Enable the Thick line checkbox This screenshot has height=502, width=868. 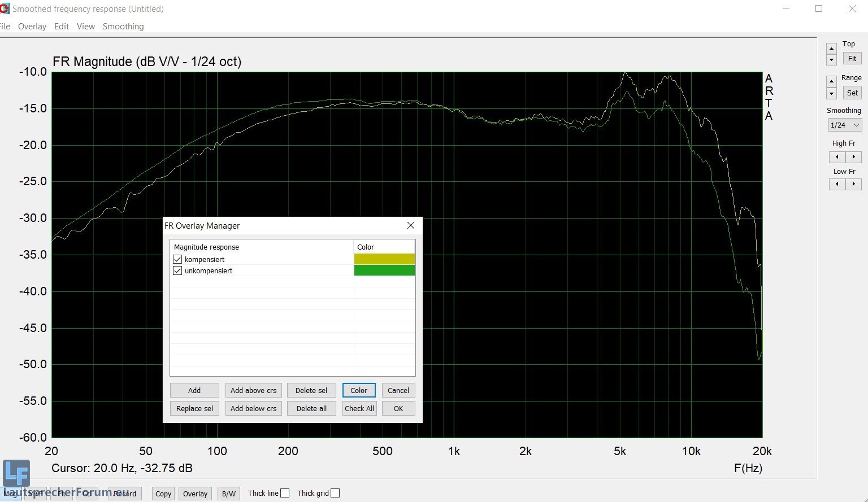285,493
